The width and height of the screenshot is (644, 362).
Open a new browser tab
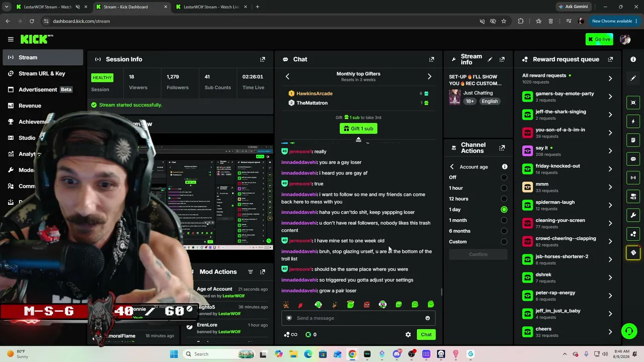pyautogui.click(x=257, y=7)
